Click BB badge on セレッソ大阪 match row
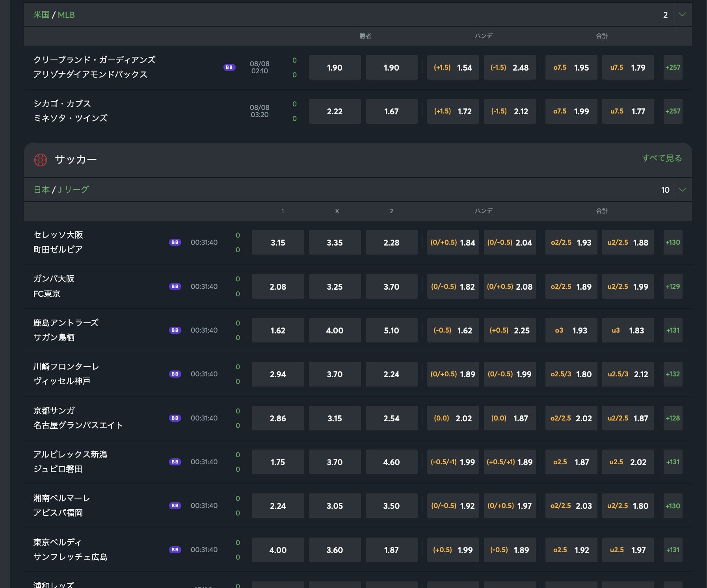This screenshot has width=707, height=588. 175,242
